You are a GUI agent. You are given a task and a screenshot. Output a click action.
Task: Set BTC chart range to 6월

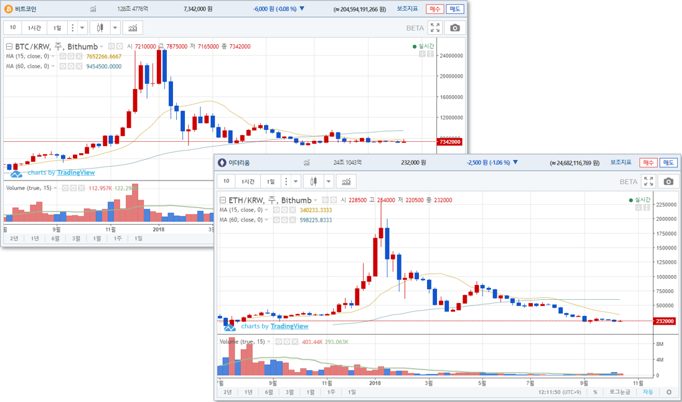(55, 238)
